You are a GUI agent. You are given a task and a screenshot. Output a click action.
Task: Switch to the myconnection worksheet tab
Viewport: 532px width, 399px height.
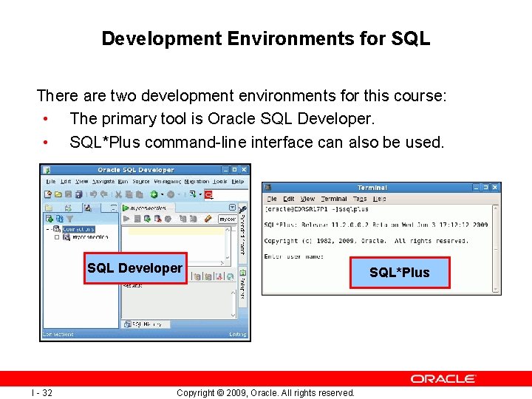pyautogui.click(x=148, y=208)
